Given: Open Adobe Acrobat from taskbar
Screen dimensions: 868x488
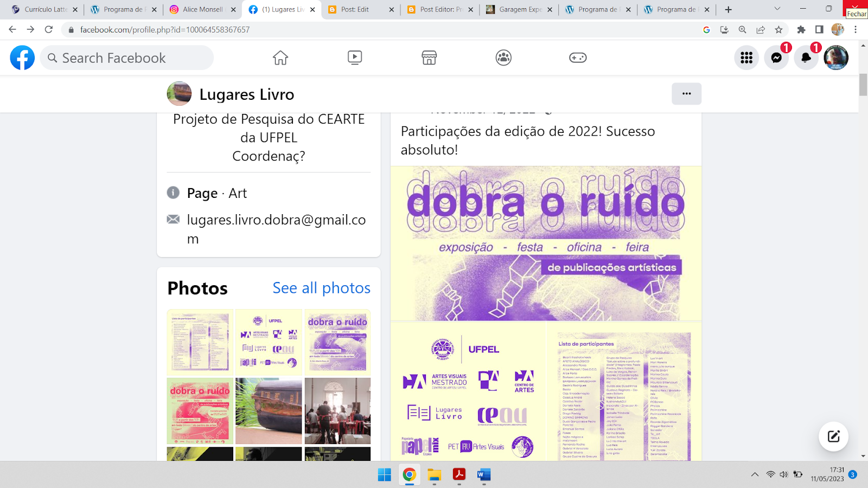Looking at the screenshot, I should tap(459, 475).
